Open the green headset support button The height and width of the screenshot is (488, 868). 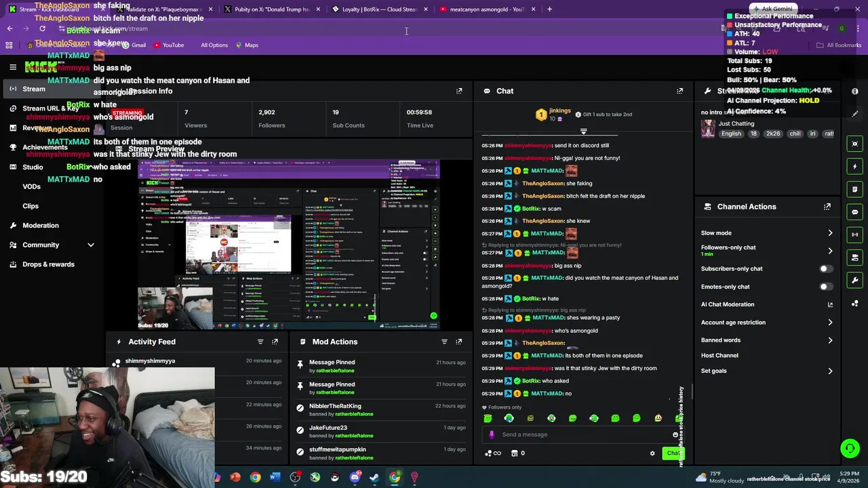(850, 449)
